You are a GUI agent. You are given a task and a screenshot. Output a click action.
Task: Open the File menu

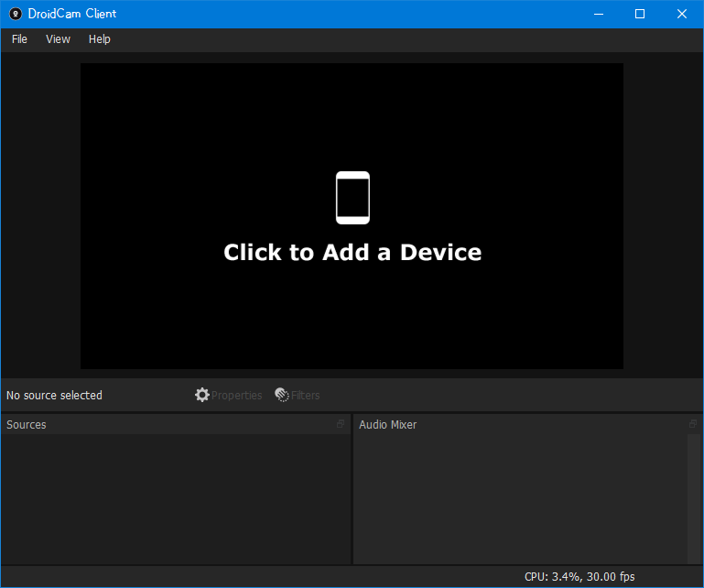point(19,39)
